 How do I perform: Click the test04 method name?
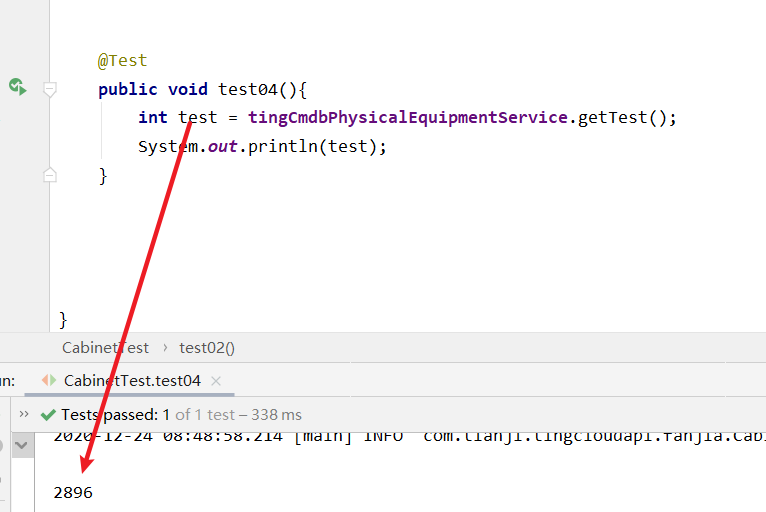[x=248, y=89]
